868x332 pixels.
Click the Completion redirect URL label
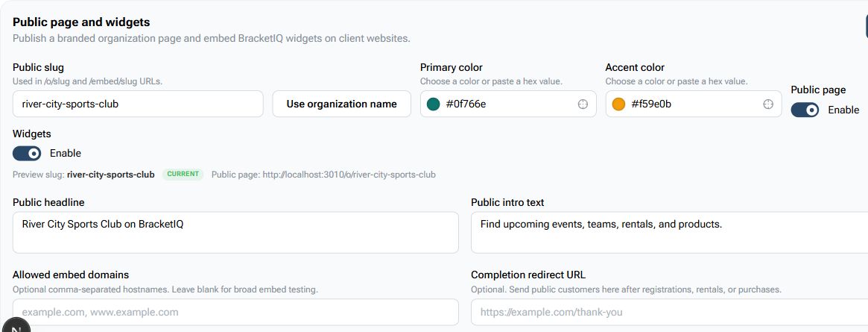528,275
